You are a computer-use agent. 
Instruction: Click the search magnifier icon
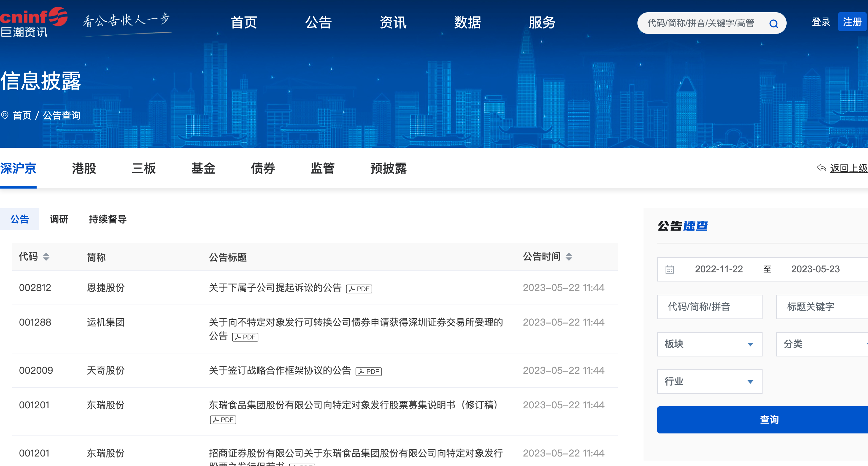coord(773,23)
